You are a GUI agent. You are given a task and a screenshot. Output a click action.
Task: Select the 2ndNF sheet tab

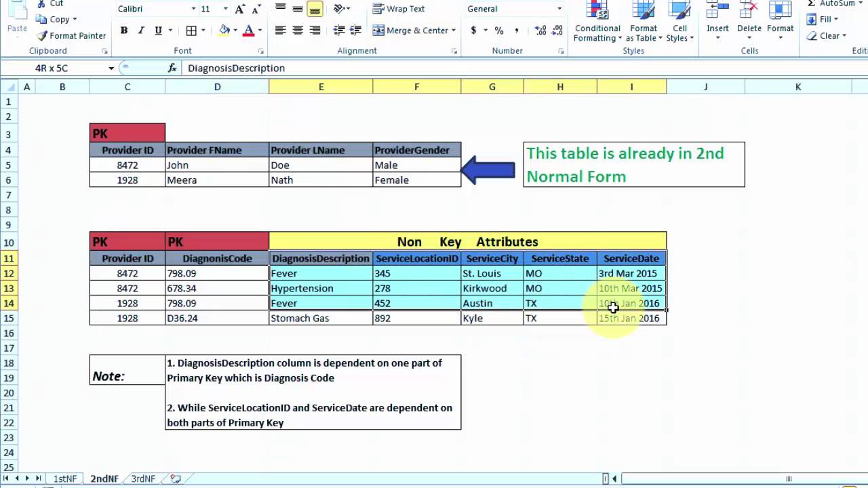(104, 479)
